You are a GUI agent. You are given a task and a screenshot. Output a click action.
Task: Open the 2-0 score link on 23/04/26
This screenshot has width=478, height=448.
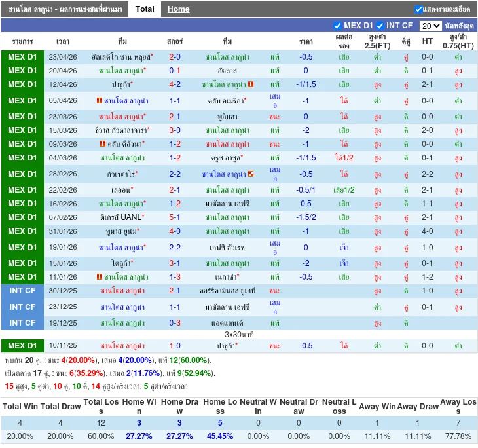click(x=175, y=57)
